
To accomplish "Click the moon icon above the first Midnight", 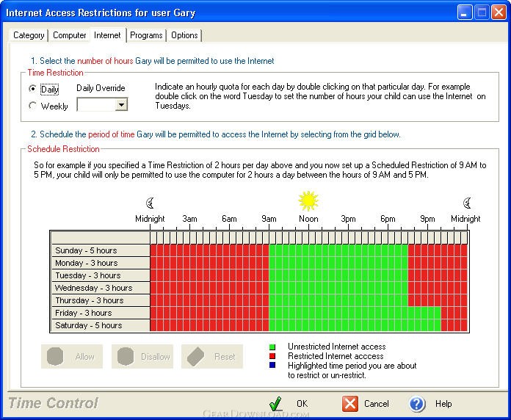I will coord(150,203).
